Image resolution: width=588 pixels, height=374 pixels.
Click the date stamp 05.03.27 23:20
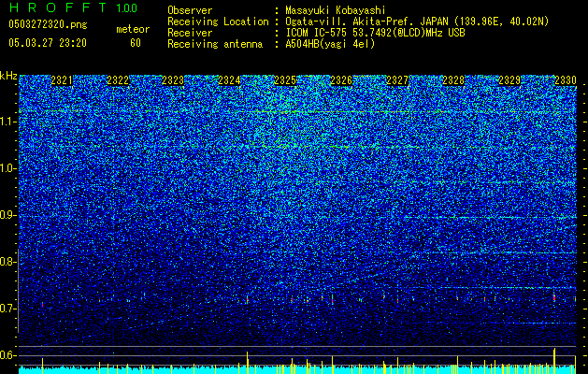pos(48,43)
